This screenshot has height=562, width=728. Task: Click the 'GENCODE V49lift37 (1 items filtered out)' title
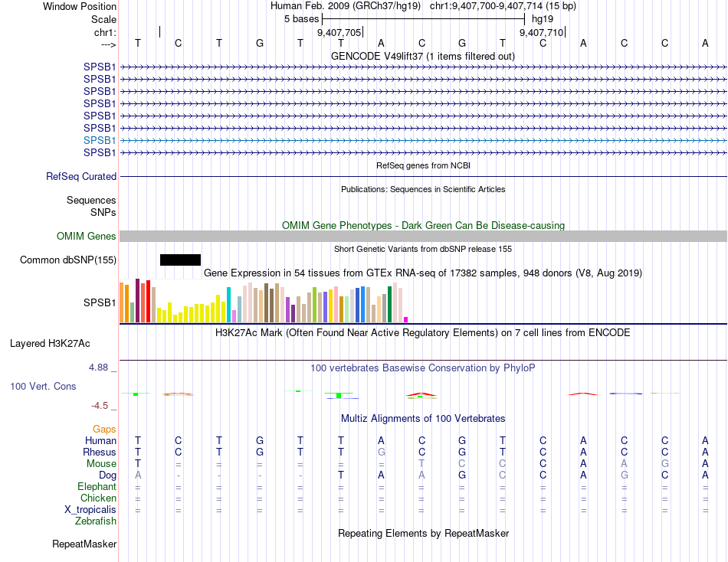coord(423,56)
